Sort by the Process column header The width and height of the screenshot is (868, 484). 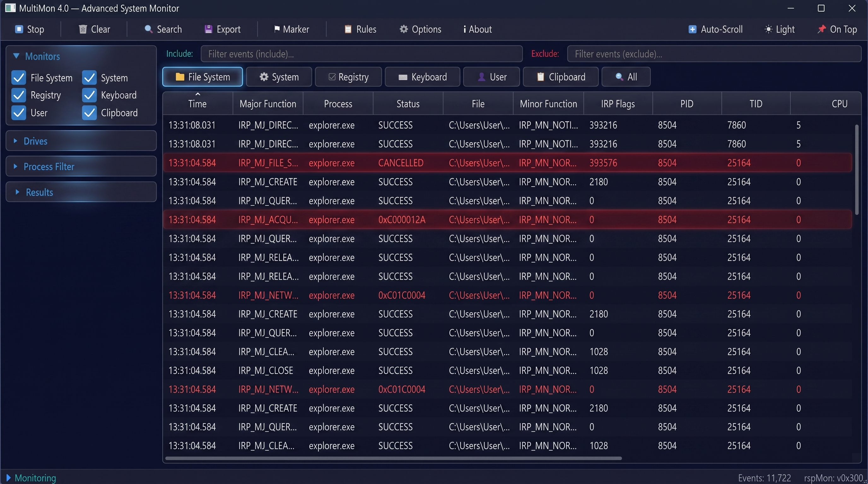(x=338, y=104)
